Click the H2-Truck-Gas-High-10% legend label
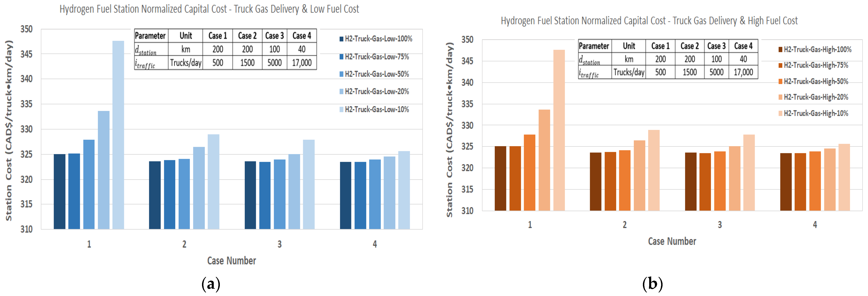Screen dimensions: 868x296 point(816,113)
